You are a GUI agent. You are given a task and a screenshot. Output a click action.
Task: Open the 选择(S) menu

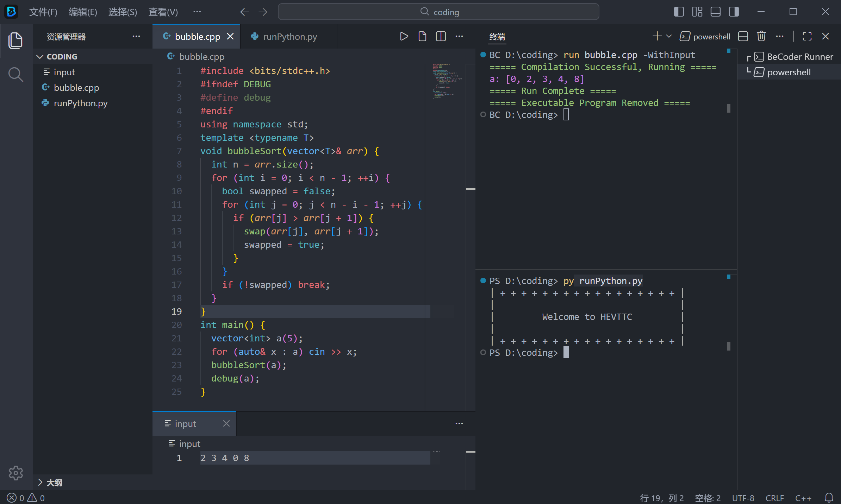tap(123, 12)
